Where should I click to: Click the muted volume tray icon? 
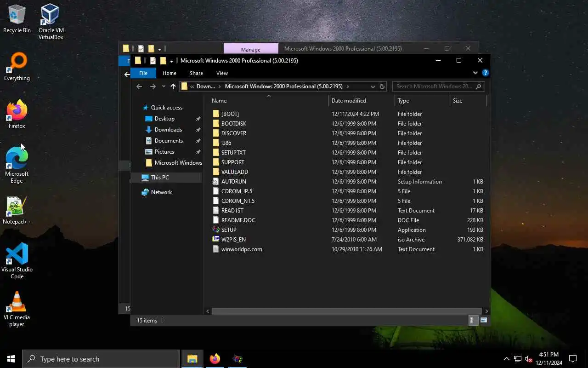point(528,359)
